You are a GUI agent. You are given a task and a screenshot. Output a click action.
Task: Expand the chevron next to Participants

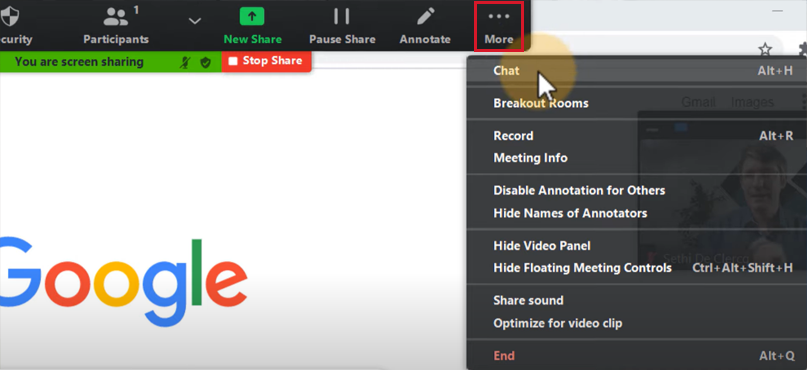coord(194,21)
